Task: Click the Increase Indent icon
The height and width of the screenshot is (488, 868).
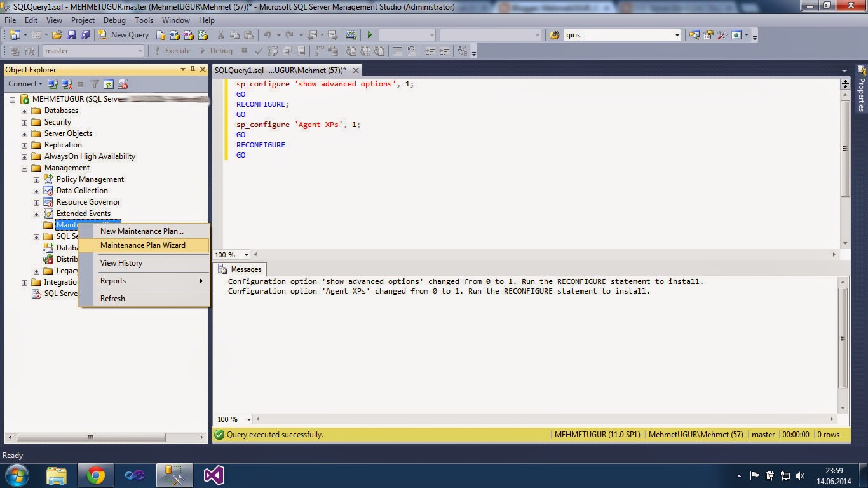Action: 444,51
